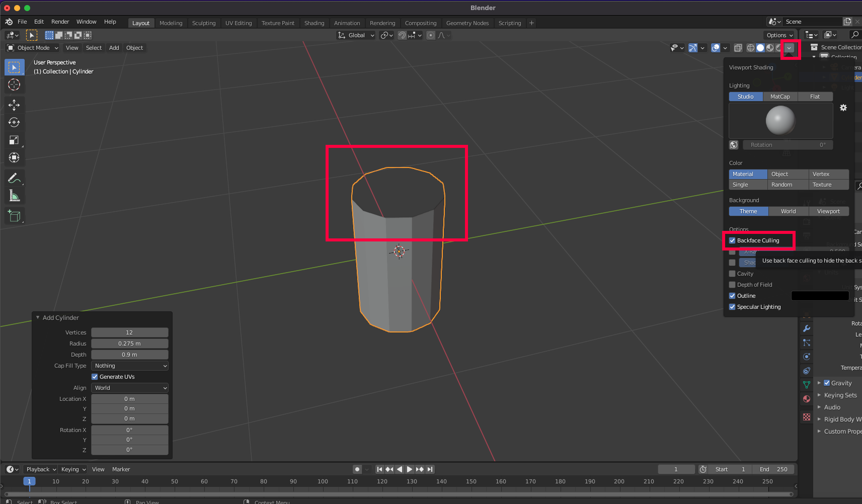Open the Align World dropdown
The image size is (862, 504).
click(x=130, y=388)
